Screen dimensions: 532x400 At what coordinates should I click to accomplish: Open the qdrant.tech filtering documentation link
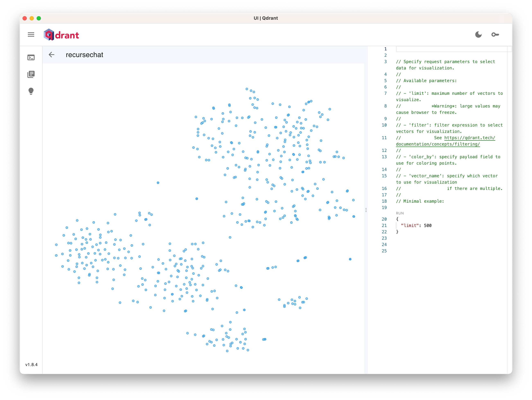(x=445, y=141)
